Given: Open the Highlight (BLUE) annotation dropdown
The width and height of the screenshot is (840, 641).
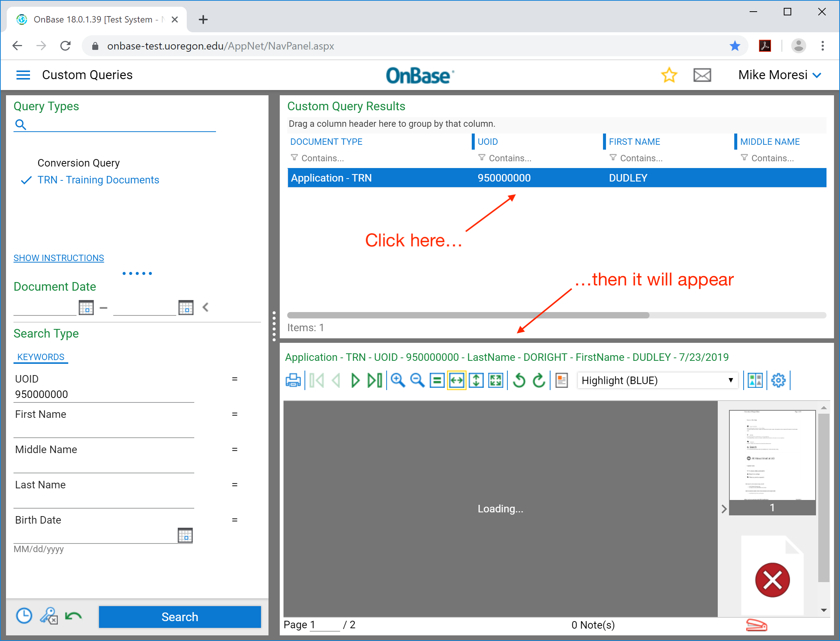Looking at the screenshot, I should click(x=658, y=380).
